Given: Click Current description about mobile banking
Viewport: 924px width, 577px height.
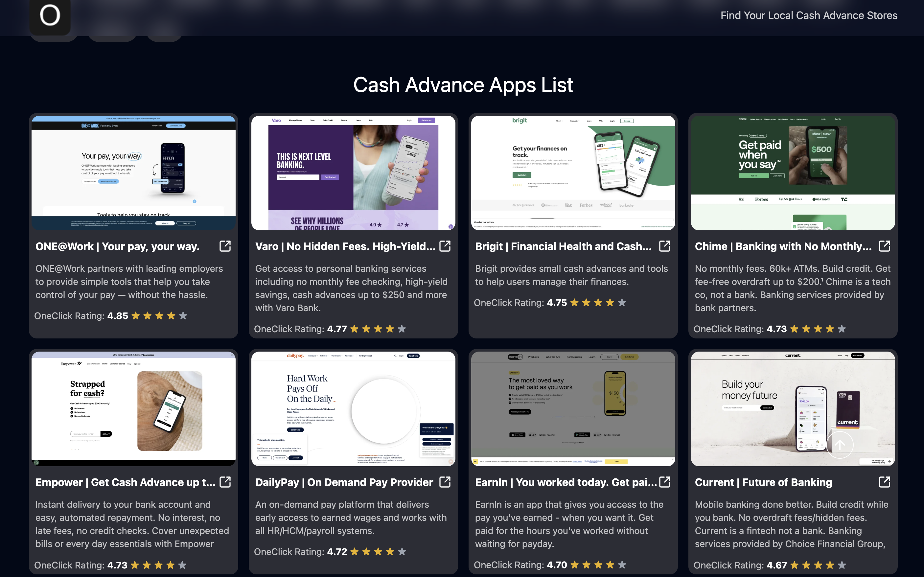Looking at the screenshot, I should pos(792,524).
